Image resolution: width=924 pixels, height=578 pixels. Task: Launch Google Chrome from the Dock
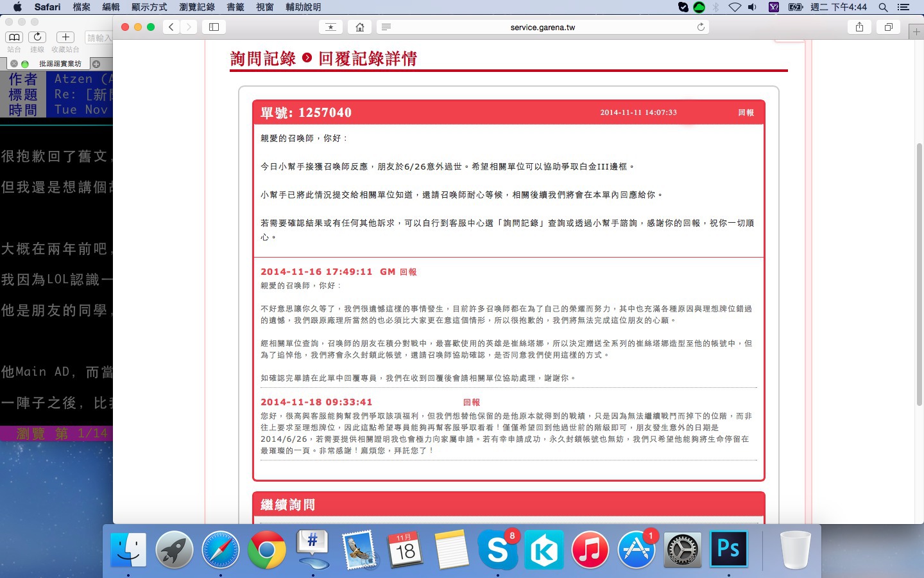[x=267, y=550]
